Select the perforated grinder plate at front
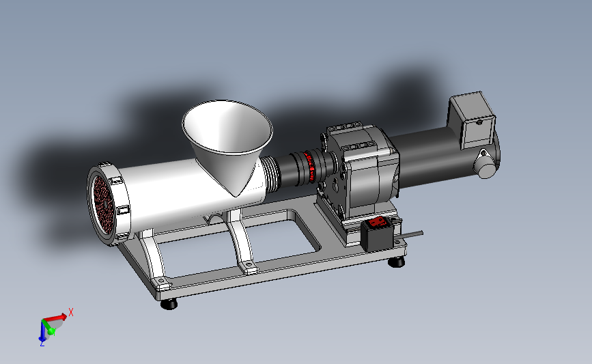This screenshot has height=364, width=592. pos(104,204)
